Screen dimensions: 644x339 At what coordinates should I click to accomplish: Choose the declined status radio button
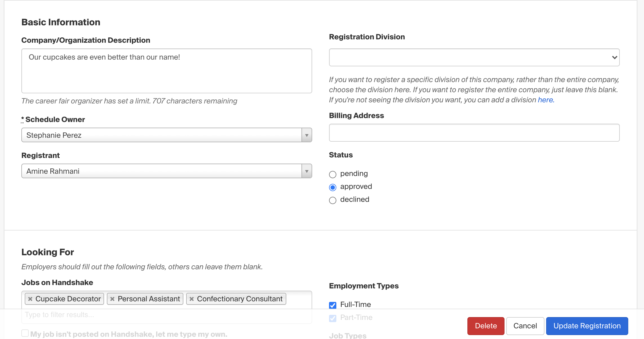(333, 200)
